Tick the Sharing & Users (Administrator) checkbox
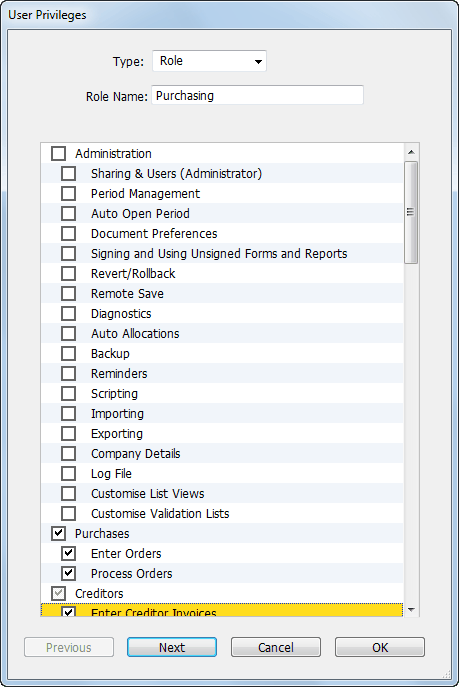 pyautogui.click(x=68, y=174)
